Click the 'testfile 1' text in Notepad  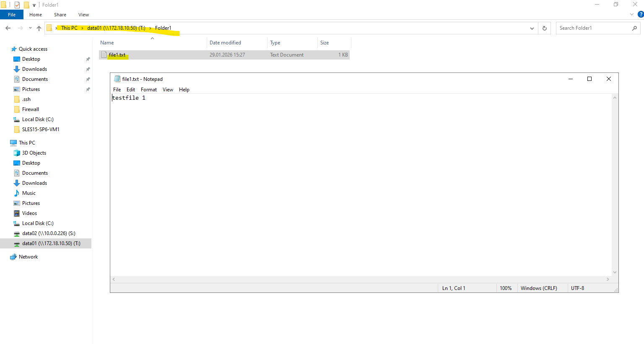coord(129,98)
